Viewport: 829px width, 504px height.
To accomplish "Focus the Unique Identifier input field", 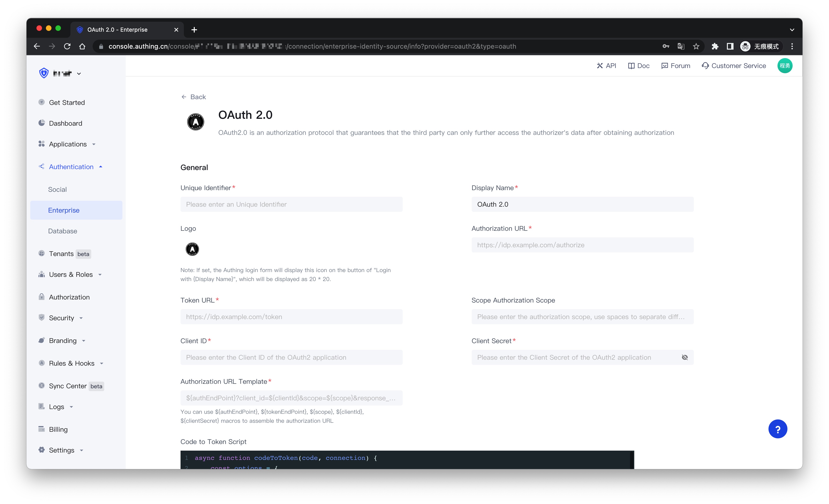I will tap(291, 205).
